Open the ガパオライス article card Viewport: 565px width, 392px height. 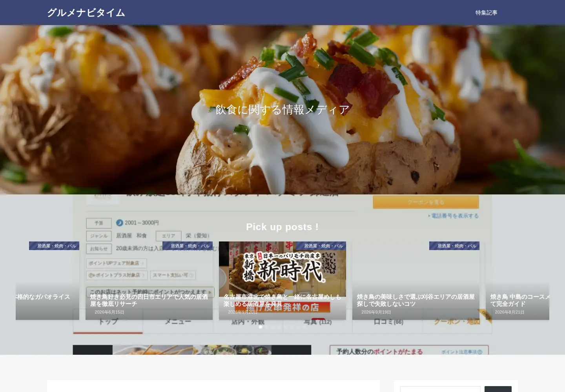click(47, 281)
